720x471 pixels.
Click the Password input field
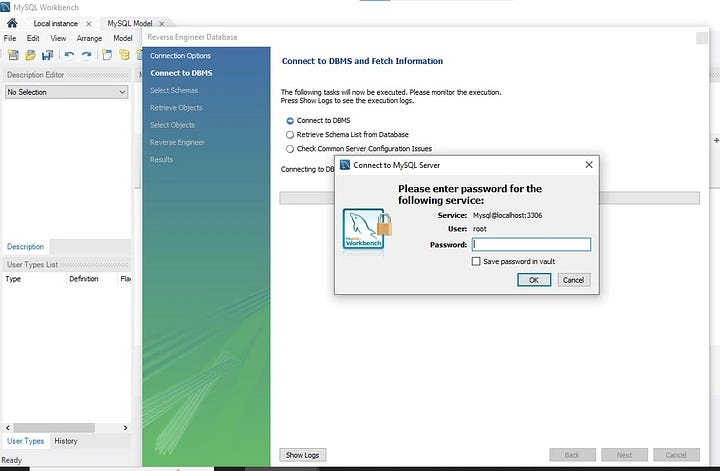click(x=531, y=244)
